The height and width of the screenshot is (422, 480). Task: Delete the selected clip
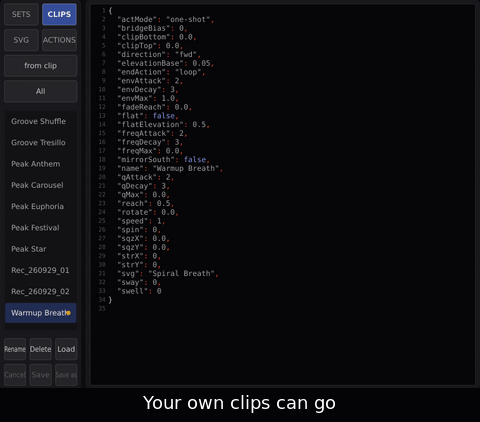[x=41, y=349]
